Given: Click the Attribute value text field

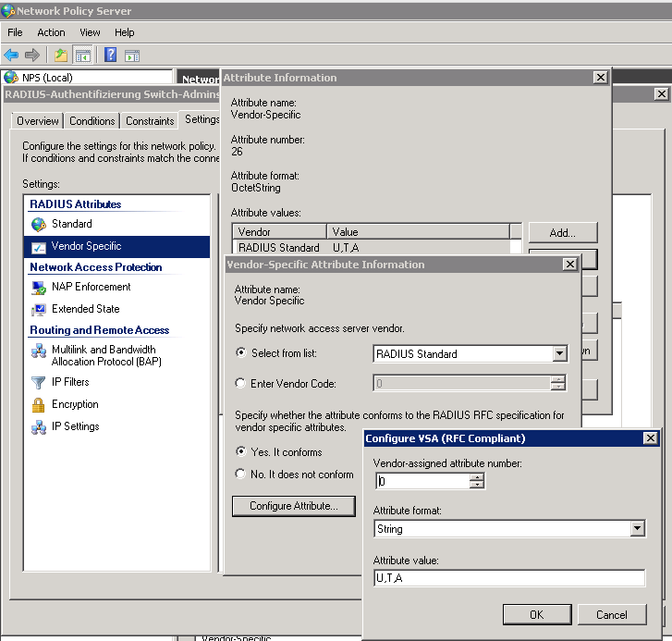Looking at the screenshot, I should coord(509,578).
